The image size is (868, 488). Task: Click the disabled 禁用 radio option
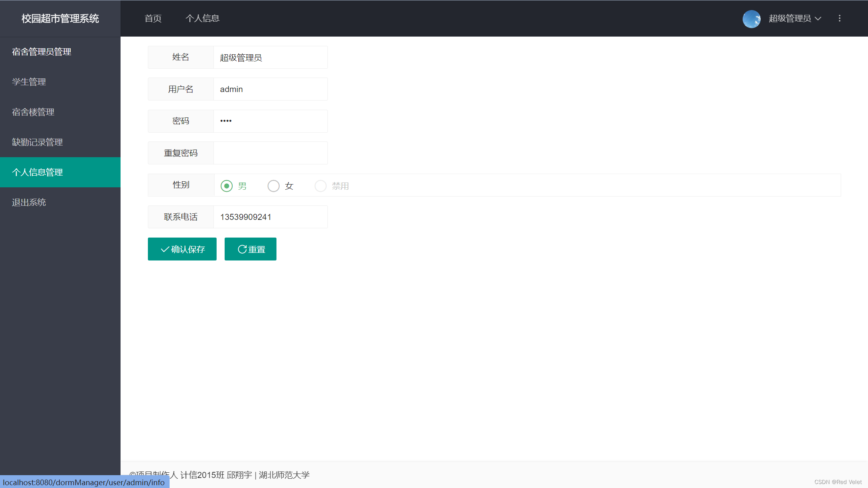(321, 186)
